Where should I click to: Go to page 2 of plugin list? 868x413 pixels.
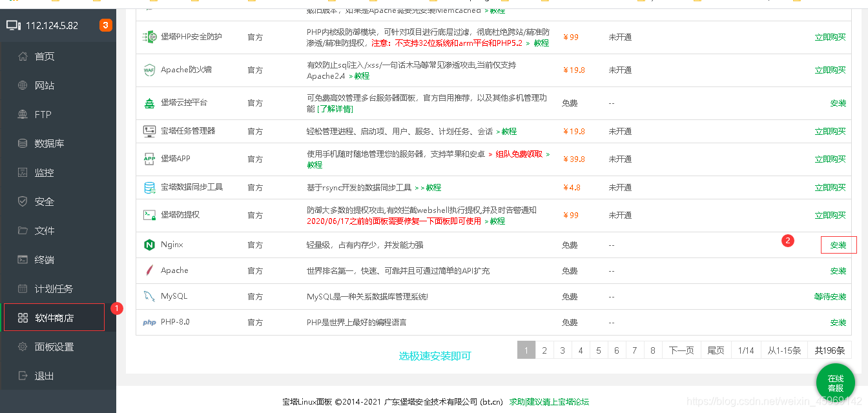(544, 350)
